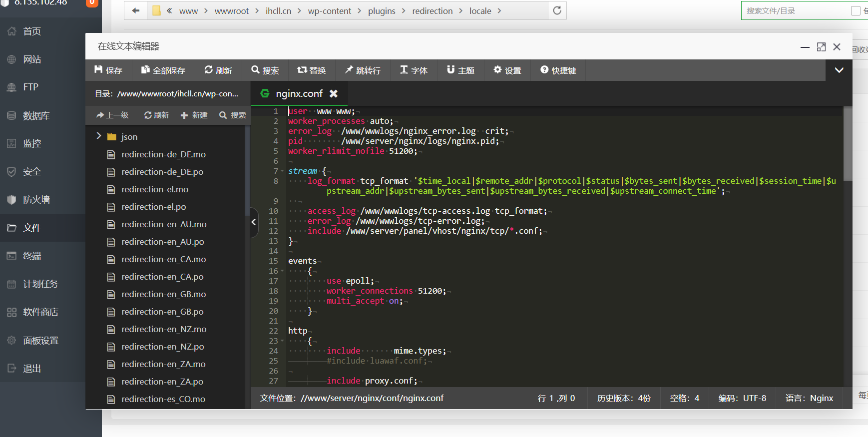
Task: Open the 跳转行 go-to-line tool
Action: (363, 70)
